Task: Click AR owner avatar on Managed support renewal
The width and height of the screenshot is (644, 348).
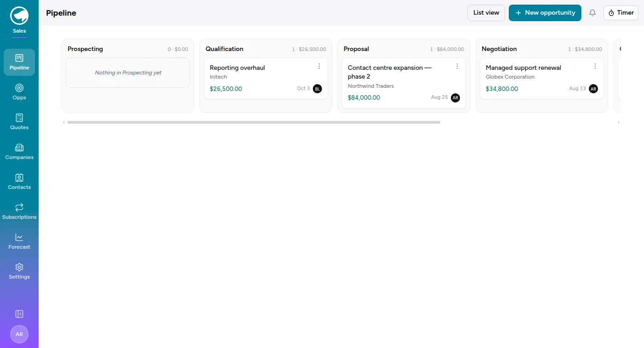Action: click(x=593, y=89)
